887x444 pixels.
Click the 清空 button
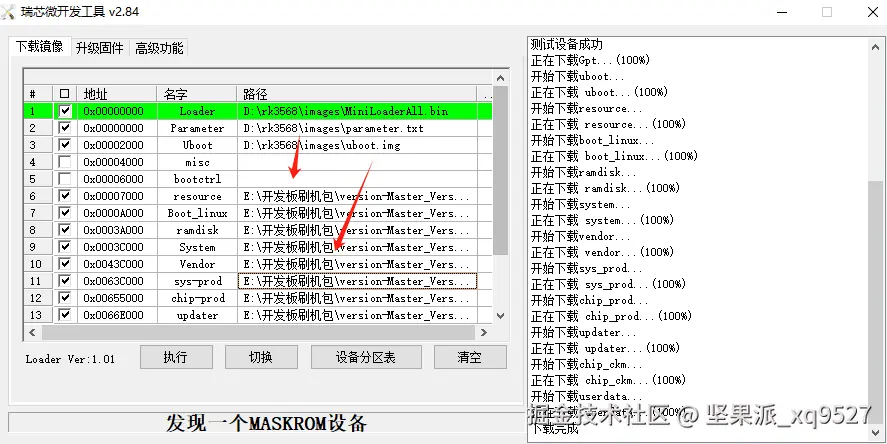tap(470, 357)
